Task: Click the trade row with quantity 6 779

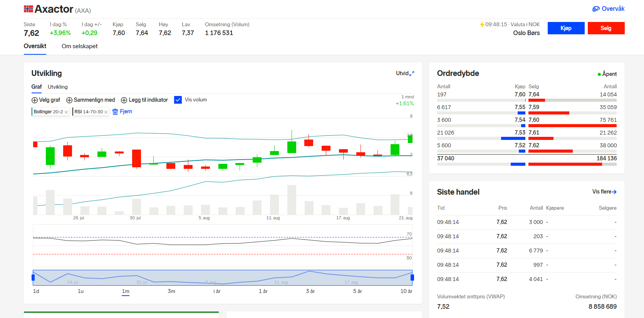Action: click(x=527, y=251)
